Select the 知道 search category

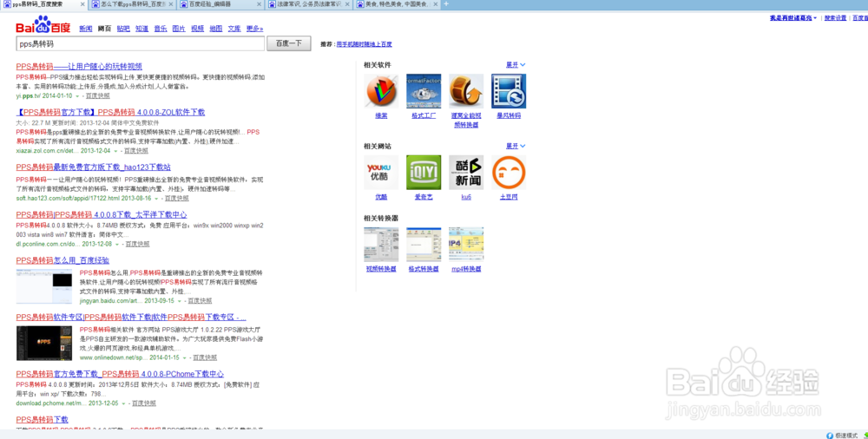pyautogui.click(x=142, y=29)
